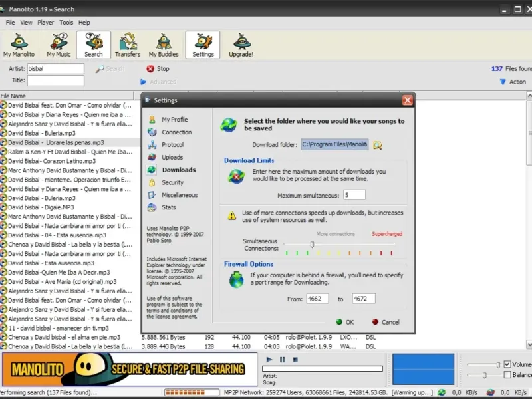
Task: Click the Action link
Action: 517,82
